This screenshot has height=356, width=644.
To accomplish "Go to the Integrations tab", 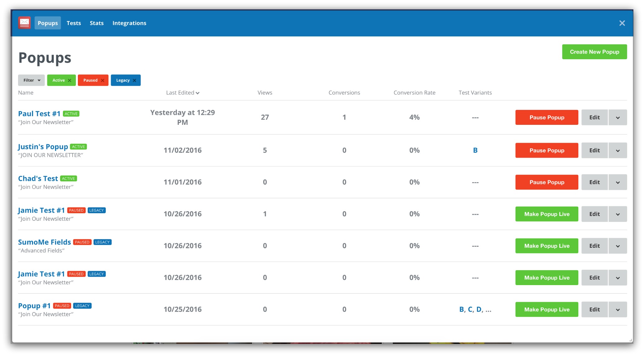I will pos(129,23).
